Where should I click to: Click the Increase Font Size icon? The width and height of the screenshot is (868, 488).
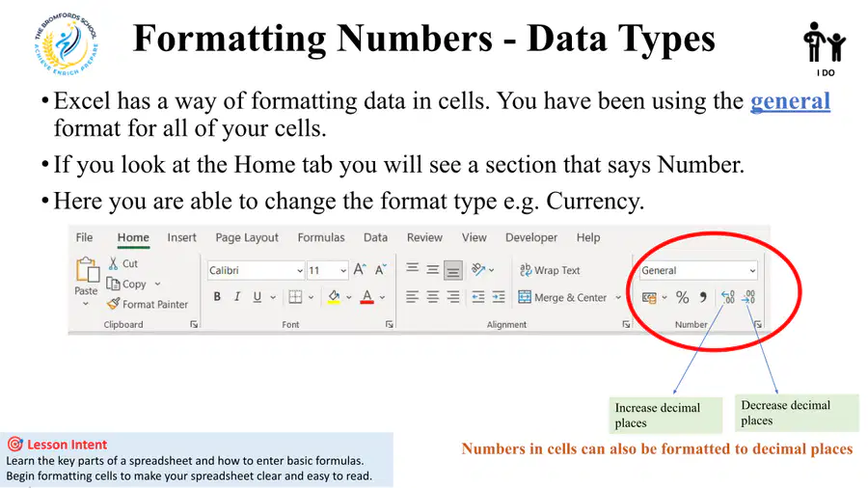pos(360,270)
